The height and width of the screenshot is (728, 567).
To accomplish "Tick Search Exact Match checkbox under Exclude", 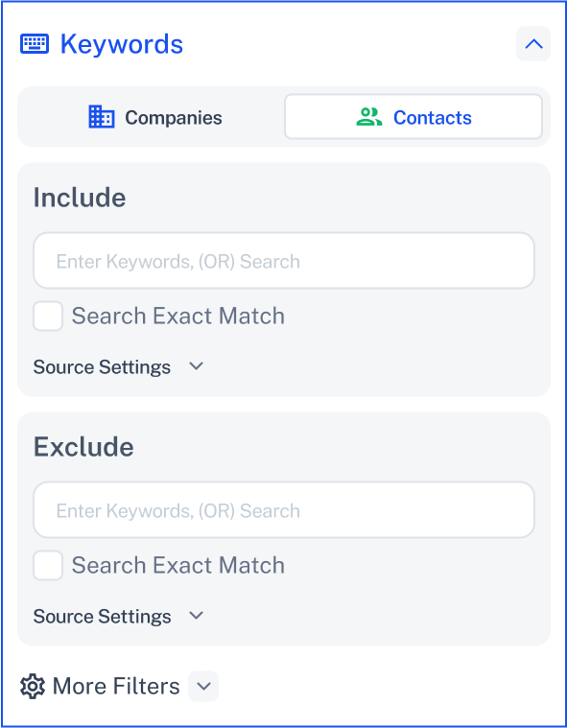I will (48, 566).
